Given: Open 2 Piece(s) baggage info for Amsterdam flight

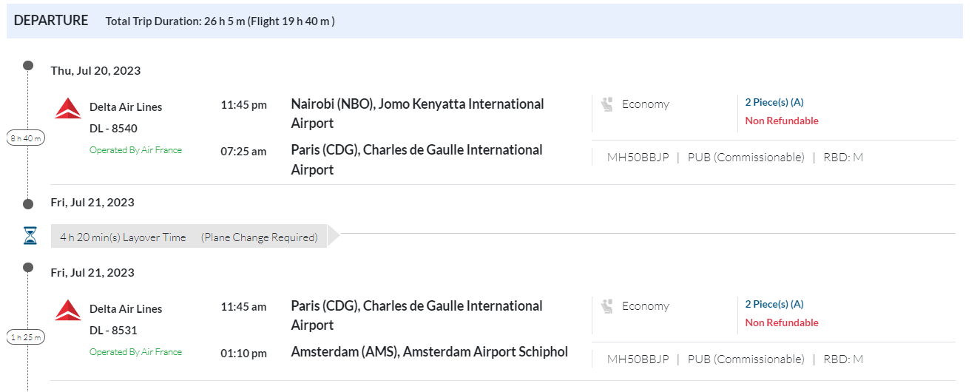Looking at the screenshot, I should (774, 305).
